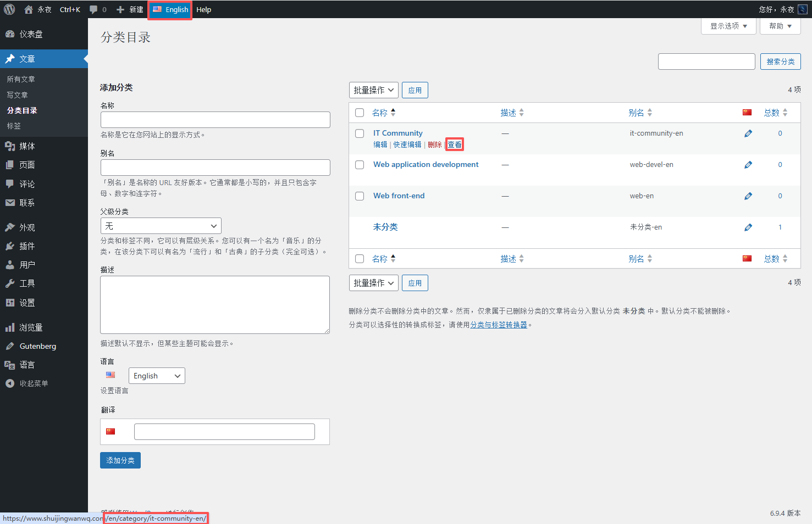Toggle select-all checkbox in table header

point(360,113)
